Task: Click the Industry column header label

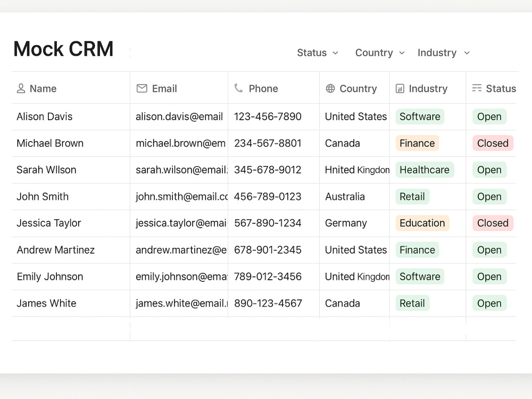Action: pyautogui.click(x=428, y=88)
